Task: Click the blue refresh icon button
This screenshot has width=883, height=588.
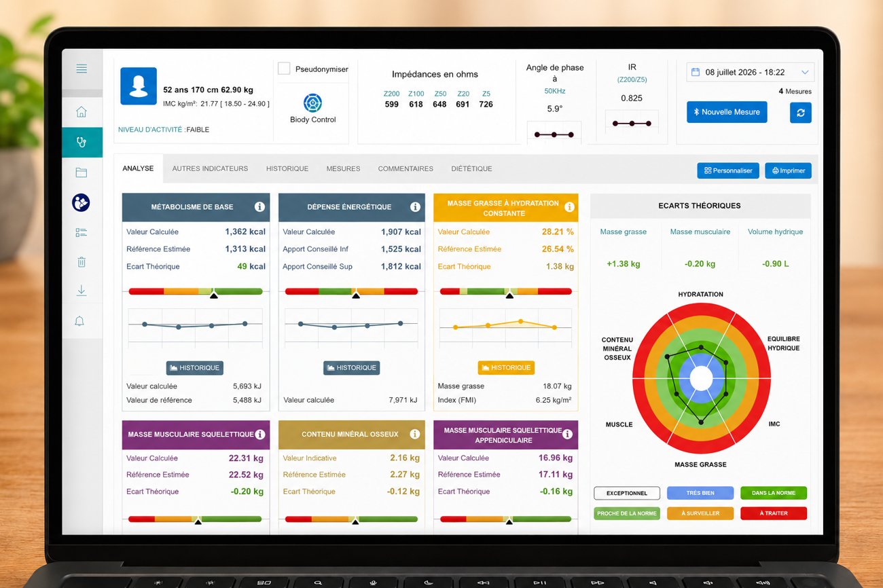Action: point(801,113)
